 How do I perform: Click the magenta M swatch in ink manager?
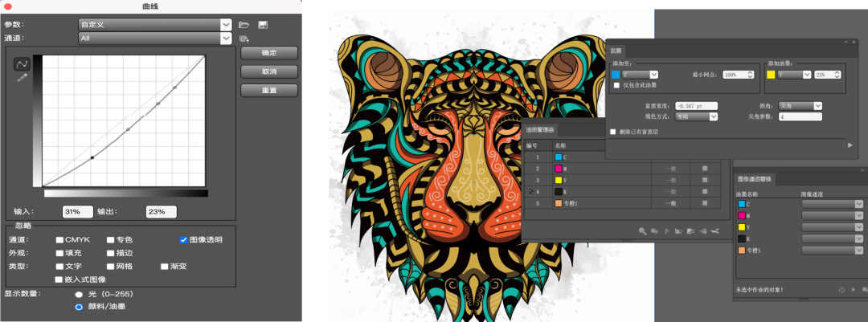click(x=558, y=169)
